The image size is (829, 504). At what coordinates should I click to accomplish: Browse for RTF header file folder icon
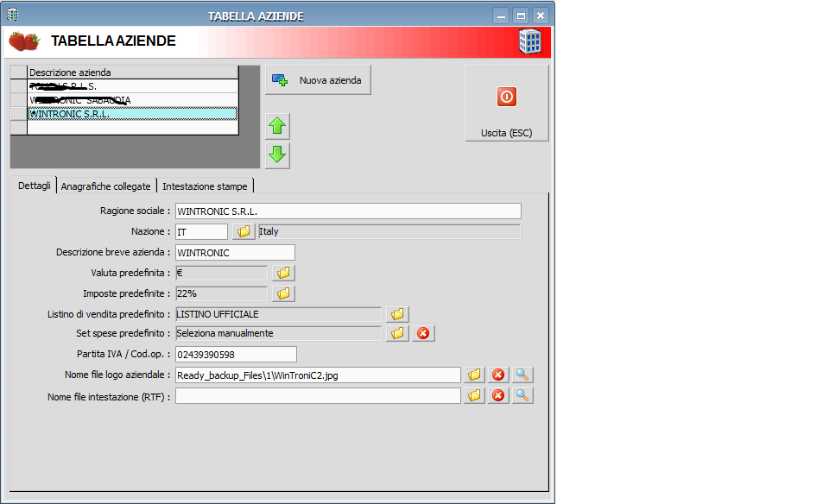pyautogui.click(x=474, y=396)
